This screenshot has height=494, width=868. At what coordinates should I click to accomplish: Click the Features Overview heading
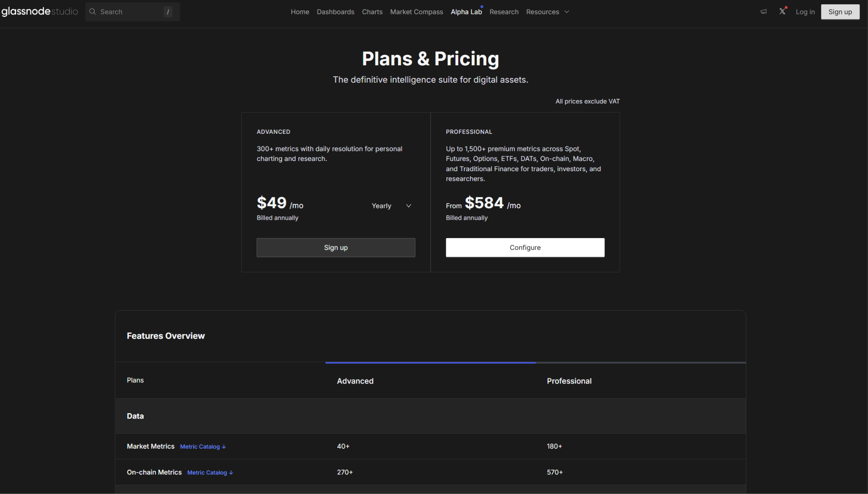166,336
